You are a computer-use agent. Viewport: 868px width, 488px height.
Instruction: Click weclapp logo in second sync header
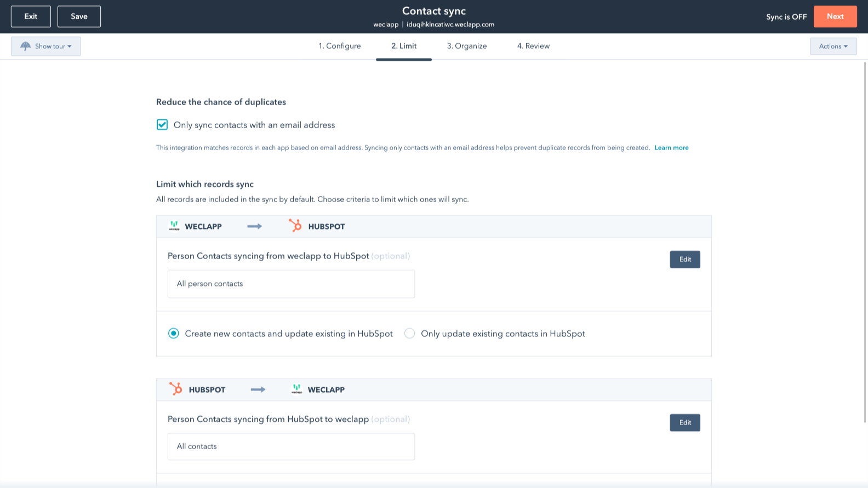click(296, 389)
